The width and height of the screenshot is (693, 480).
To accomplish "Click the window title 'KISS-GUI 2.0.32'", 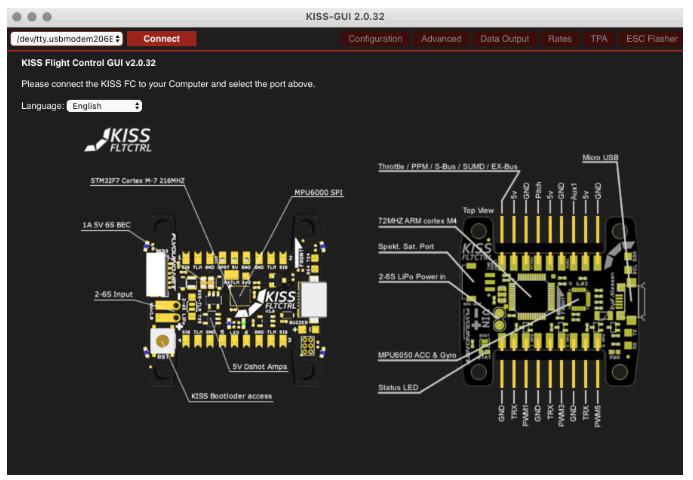I will pos(345,17).
